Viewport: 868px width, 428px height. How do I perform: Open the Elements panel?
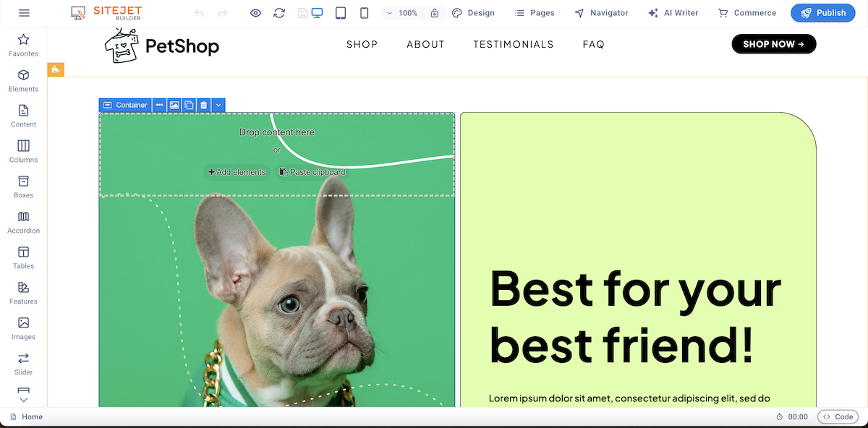click(23, 80)
